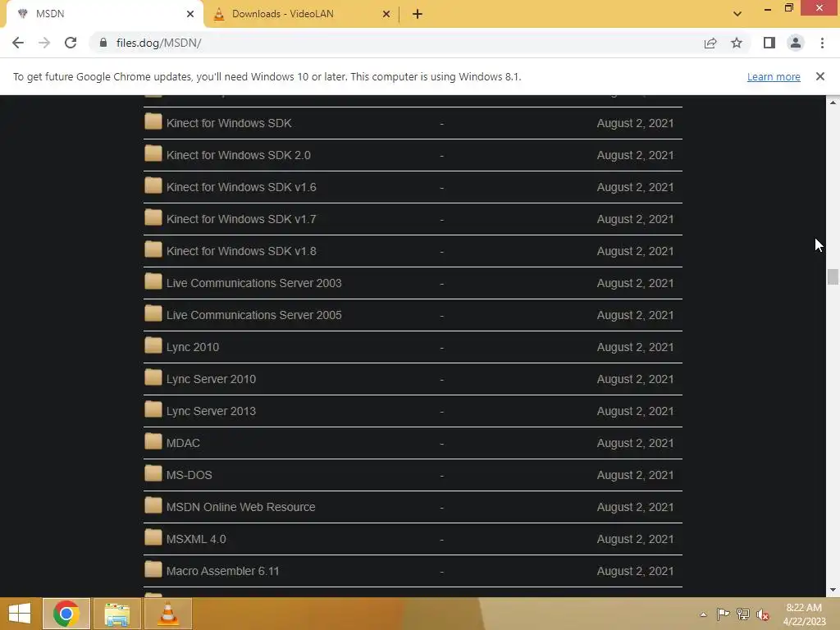Open Action Center flag icon
The image size is (840, 630).
723,614
